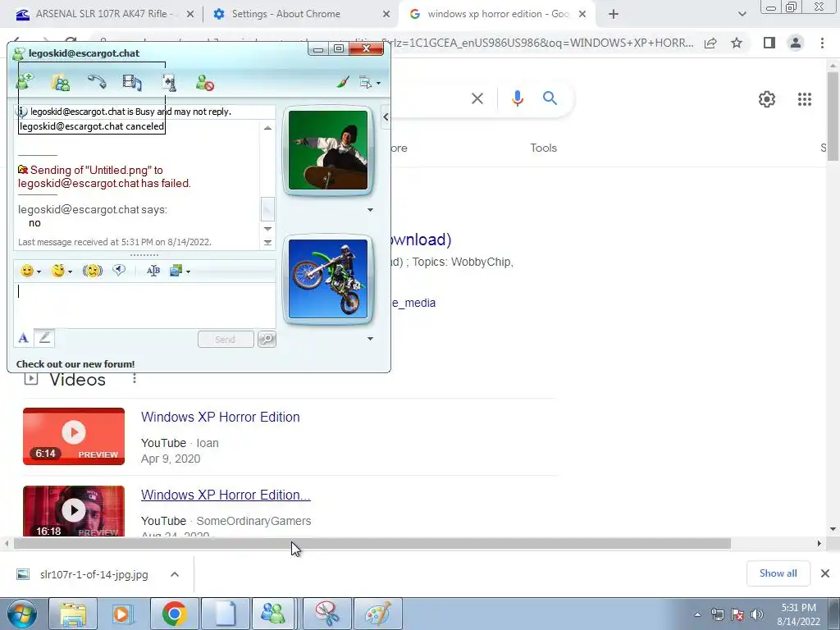
Task: Click the taskbar volume icon
Action: (757, 614)
